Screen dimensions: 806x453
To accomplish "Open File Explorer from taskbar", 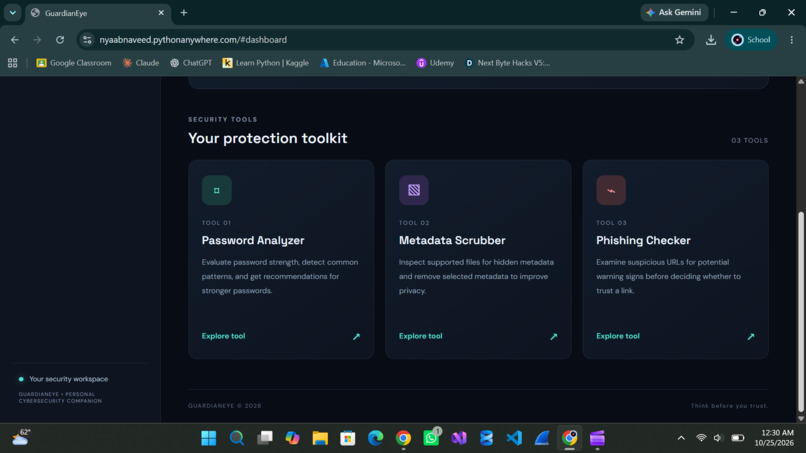I will click(x=320, y=438).
